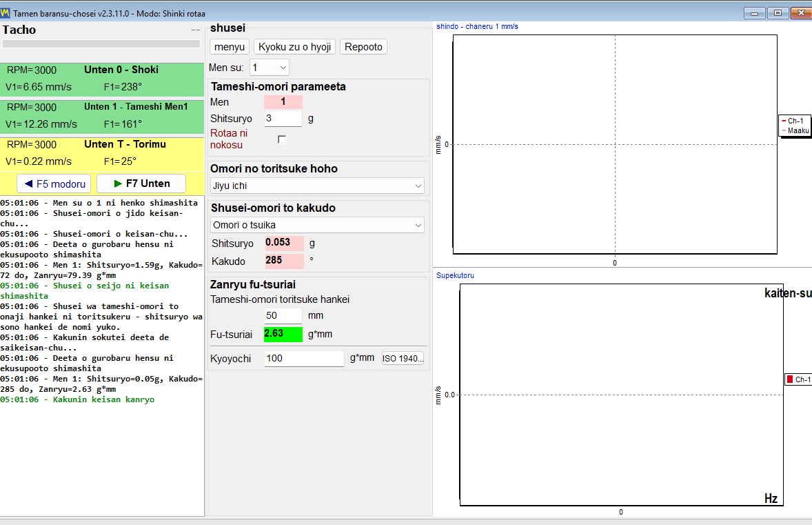The image size is (812, 525).
Task: Click the Tacho progress bar
Action: [101, 44]
